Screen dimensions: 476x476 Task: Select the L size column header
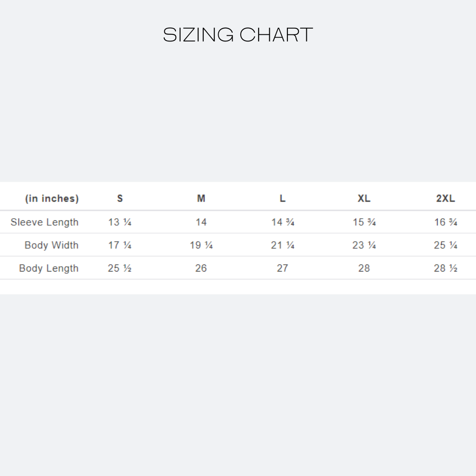click(283, 198)
